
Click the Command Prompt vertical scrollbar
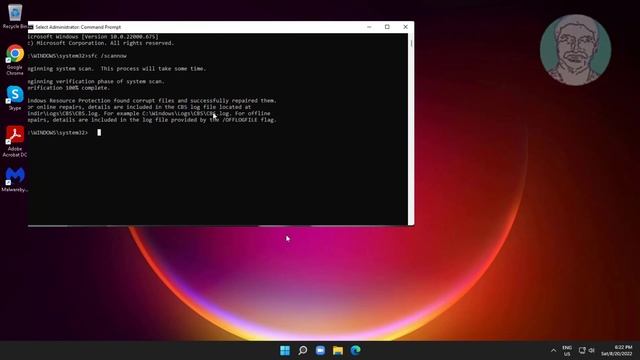point(411,129)
